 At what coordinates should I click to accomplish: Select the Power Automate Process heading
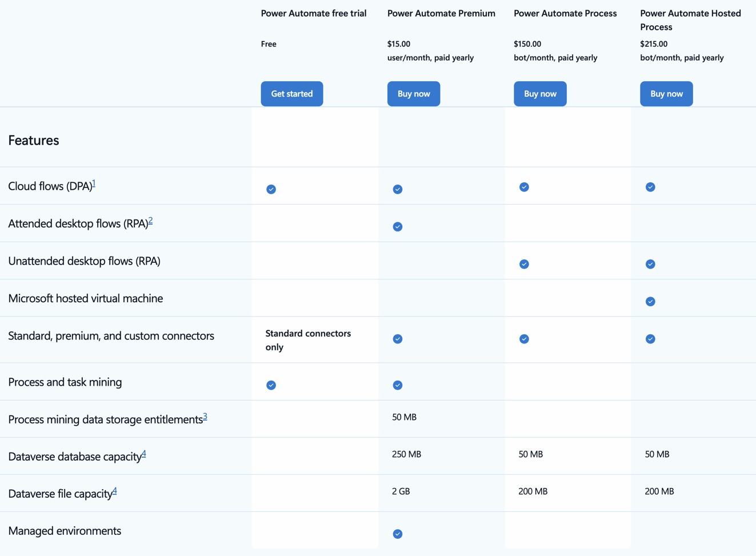coord(565,13)
